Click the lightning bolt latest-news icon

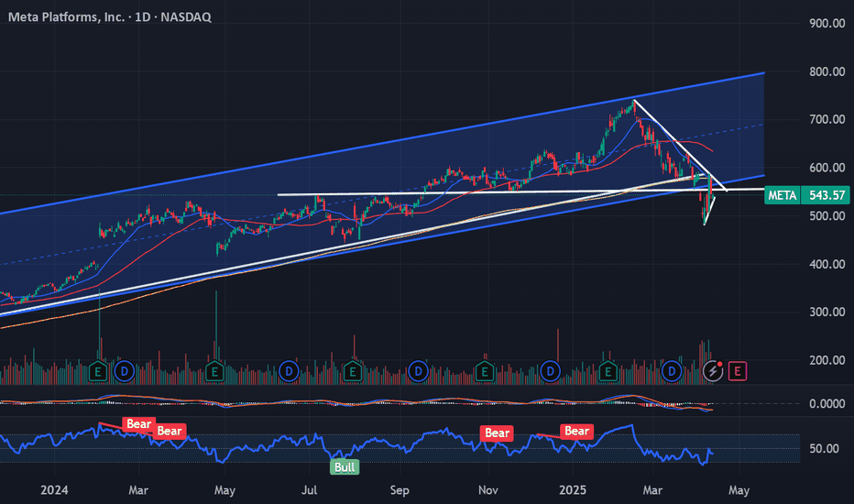pos(713,372)
